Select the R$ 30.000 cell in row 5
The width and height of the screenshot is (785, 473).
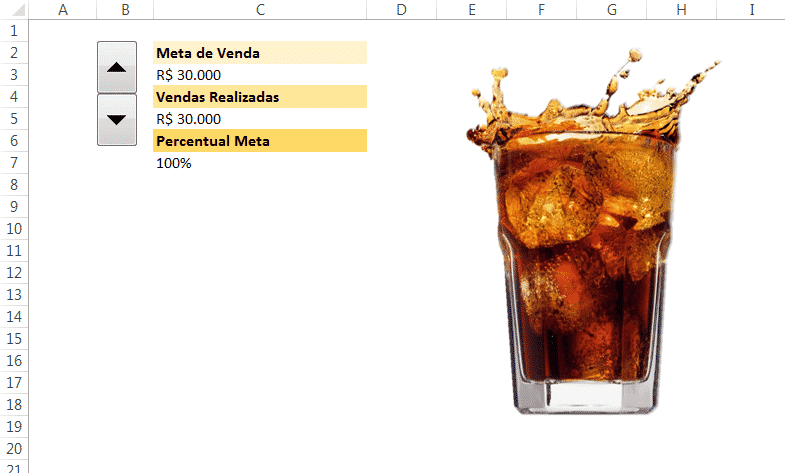pos(260,119)
